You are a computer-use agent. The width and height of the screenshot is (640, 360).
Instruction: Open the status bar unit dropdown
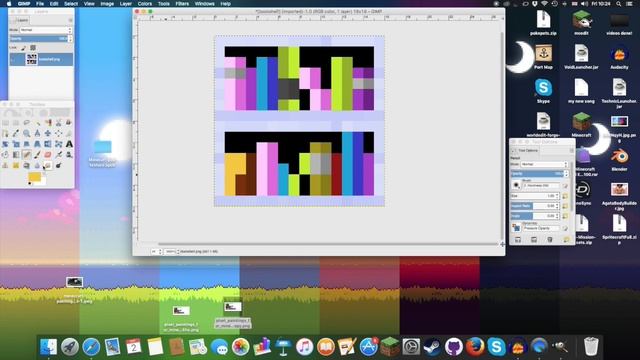[156, 251]
